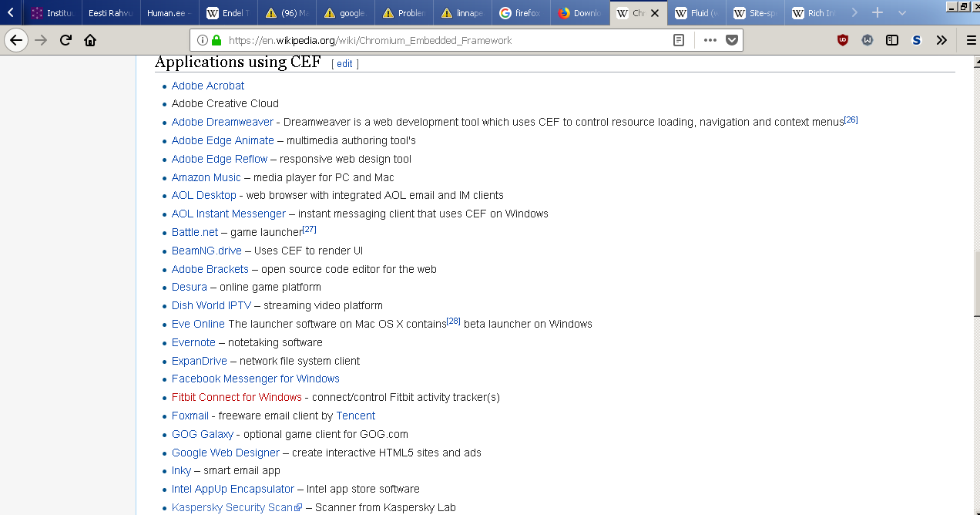This screenshot has height=515, width=980.
Task: Switch to the Fluid Wikipedia tab
Action: point(696,13)
